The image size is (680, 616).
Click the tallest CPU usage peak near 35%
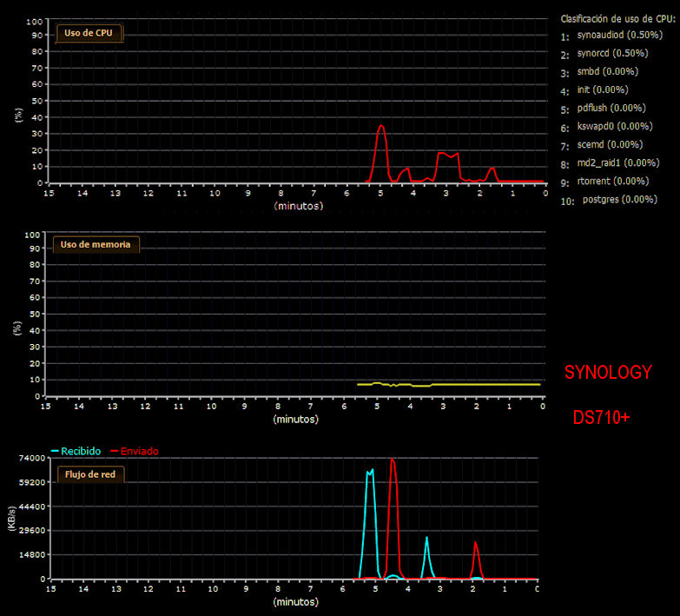point(381,126)
